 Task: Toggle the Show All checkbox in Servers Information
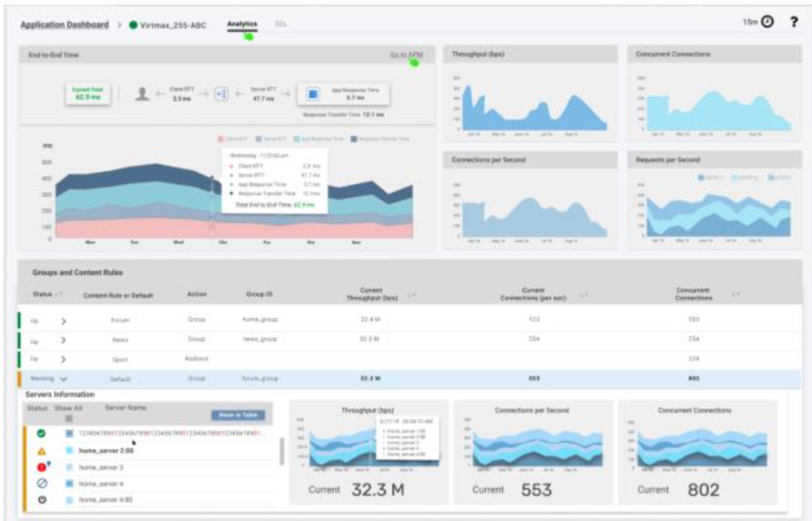tap(69, 418)
